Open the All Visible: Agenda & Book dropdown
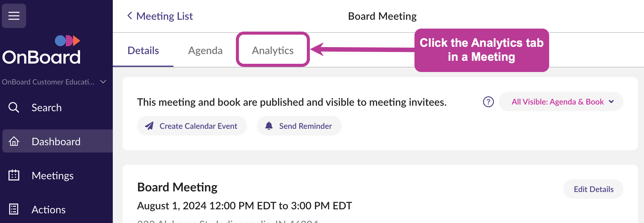644x223 pixels. click(561, 101)
